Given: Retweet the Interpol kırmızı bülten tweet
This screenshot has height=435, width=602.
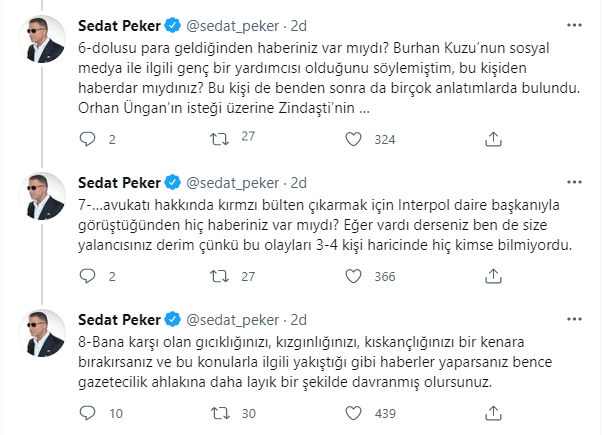Looking at the screenshot, I should [x=219, y=276].
